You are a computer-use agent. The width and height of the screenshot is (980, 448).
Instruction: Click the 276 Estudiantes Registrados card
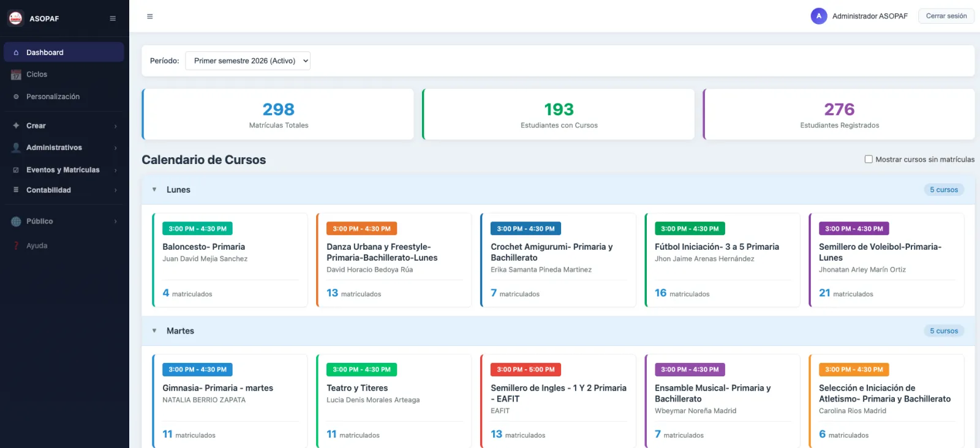point(839,114)
